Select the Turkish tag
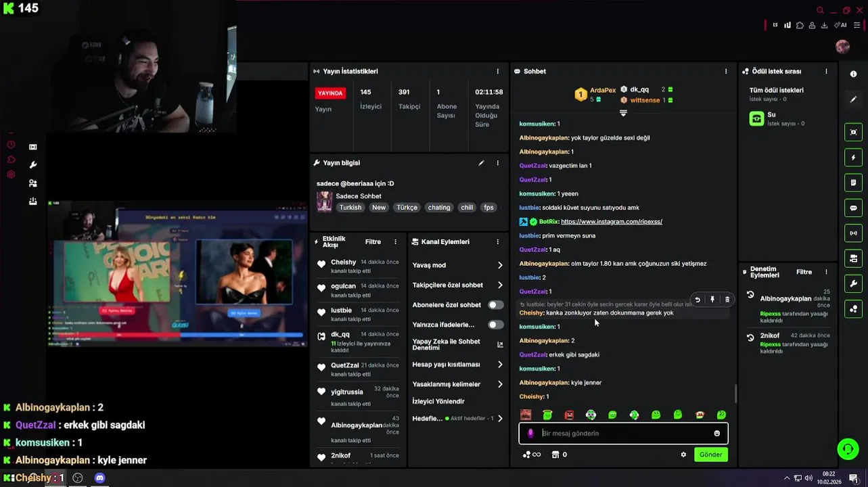Image resolution: width=868 pixels, height=487 pixels. 350,208
